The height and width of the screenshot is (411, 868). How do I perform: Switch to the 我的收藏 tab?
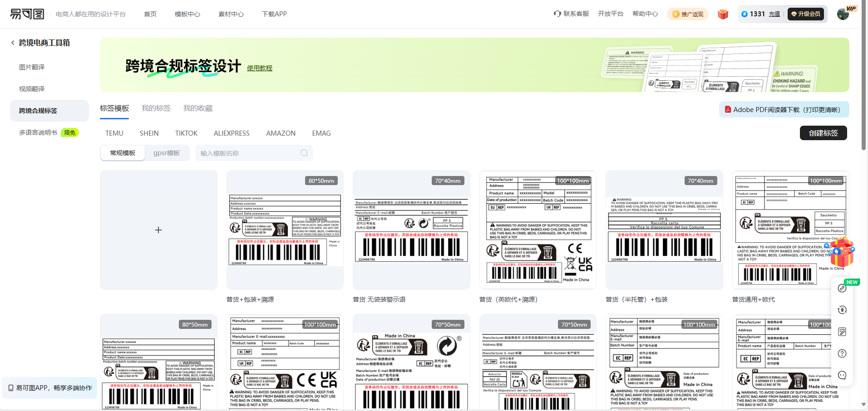[198, 108]
